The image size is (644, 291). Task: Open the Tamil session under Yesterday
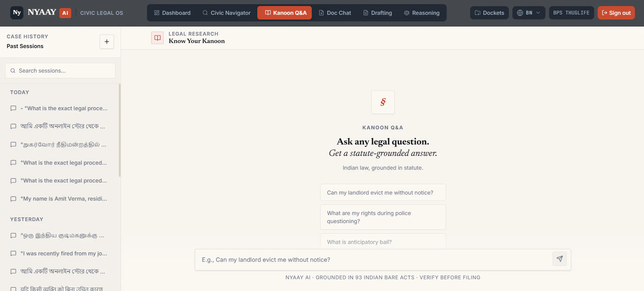[x=59, y=236]
